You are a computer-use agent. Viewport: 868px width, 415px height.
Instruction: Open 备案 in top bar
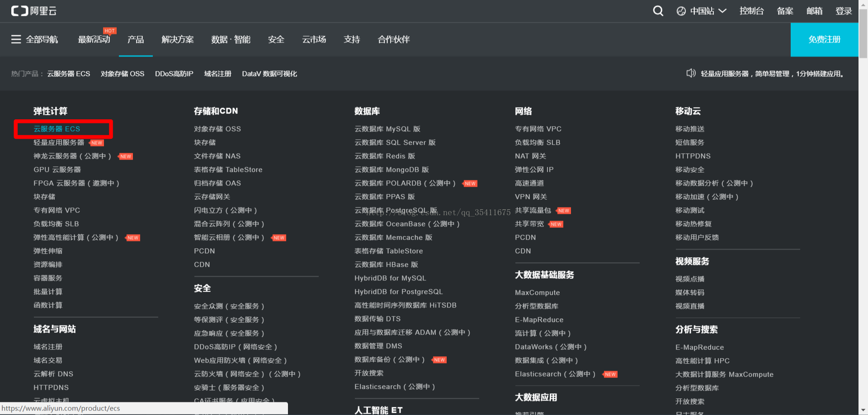pos(785,11)
